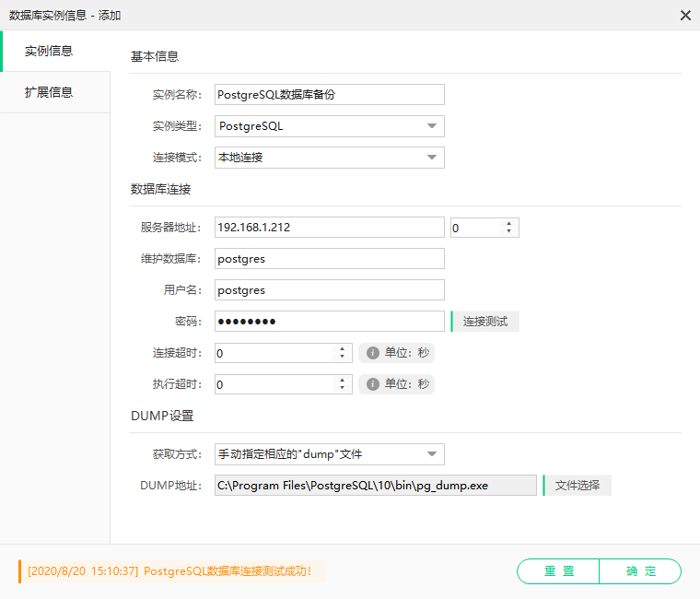Increase the server port number

(509, 223)
